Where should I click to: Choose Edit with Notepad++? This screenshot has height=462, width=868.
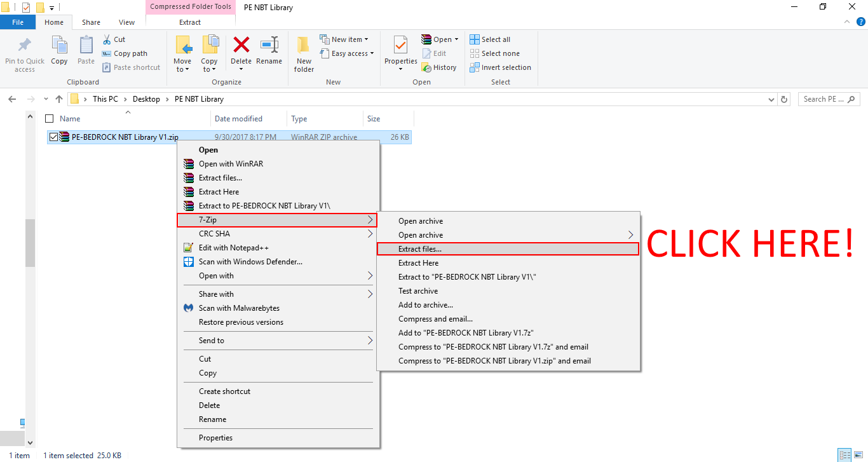[x=234, y=248]
